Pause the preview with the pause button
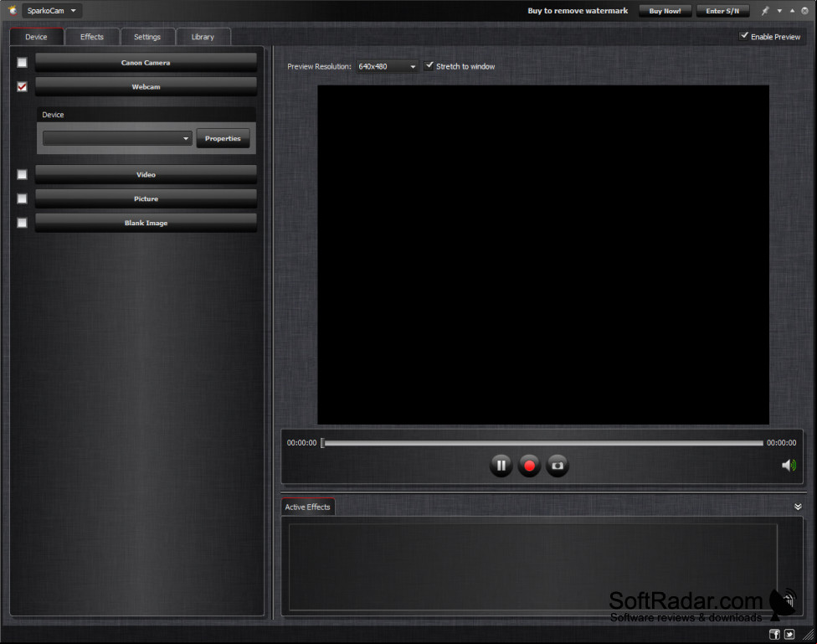Screen dimensions: 817x644 tap(501, 465)
